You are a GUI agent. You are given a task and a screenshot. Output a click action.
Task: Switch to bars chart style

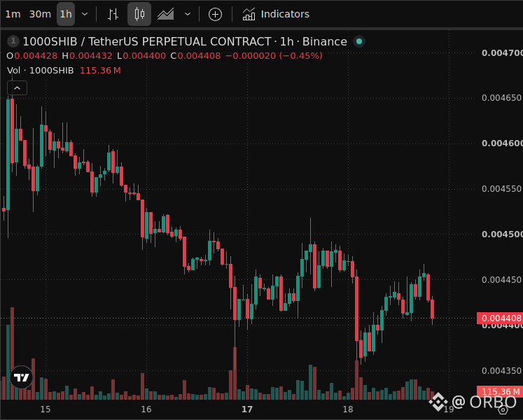click(113, 14)
